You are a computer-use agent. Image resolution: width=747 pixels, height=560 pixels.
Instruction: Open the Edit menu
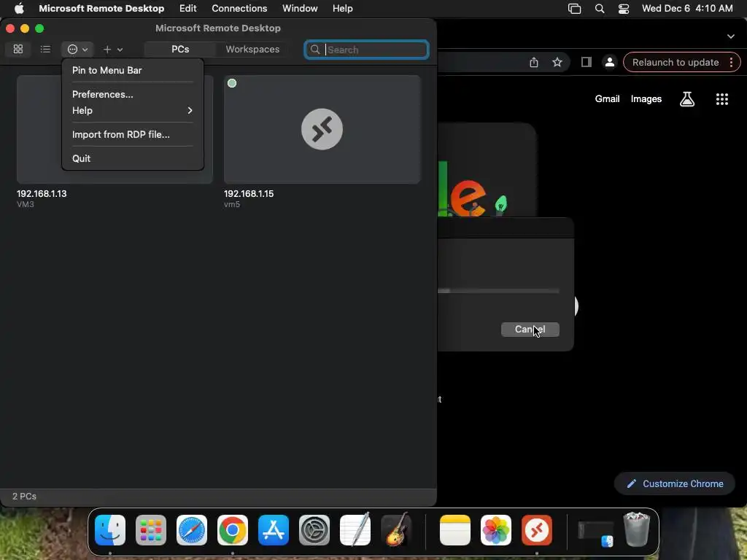pyautogui.click(x=187, y=9)
